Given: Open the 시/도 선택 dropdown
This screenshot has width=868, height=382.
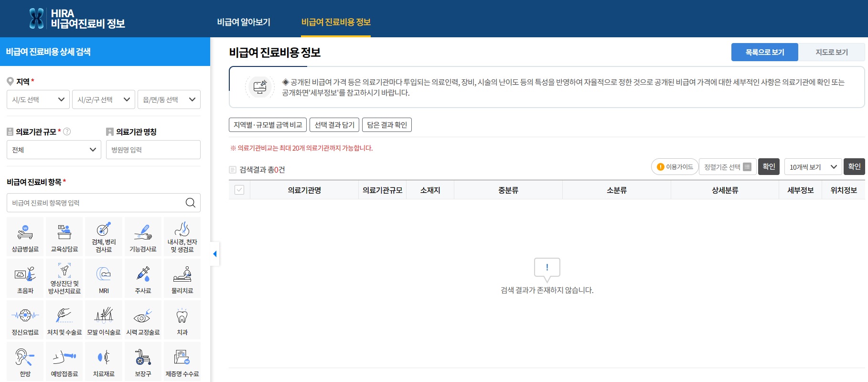Looking at the screenshot, I should coord(38,99).
